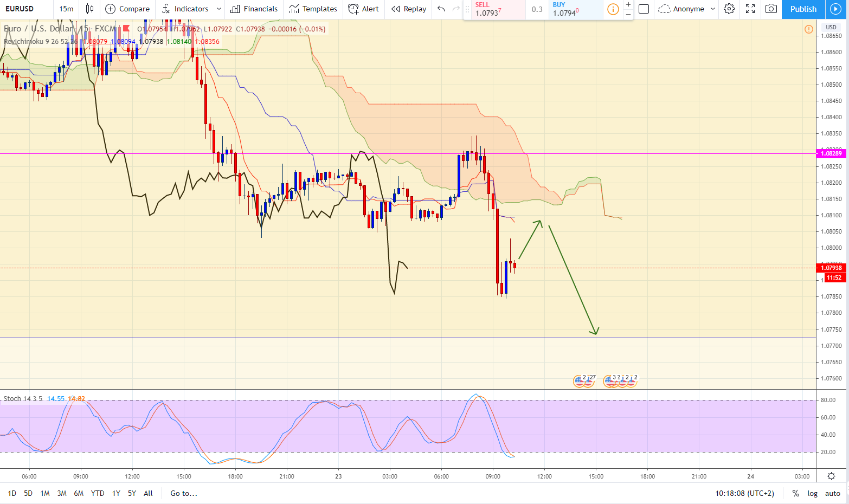Redo the last undone chart action
This screenshot has height=504, width=849.
(456, 9)
